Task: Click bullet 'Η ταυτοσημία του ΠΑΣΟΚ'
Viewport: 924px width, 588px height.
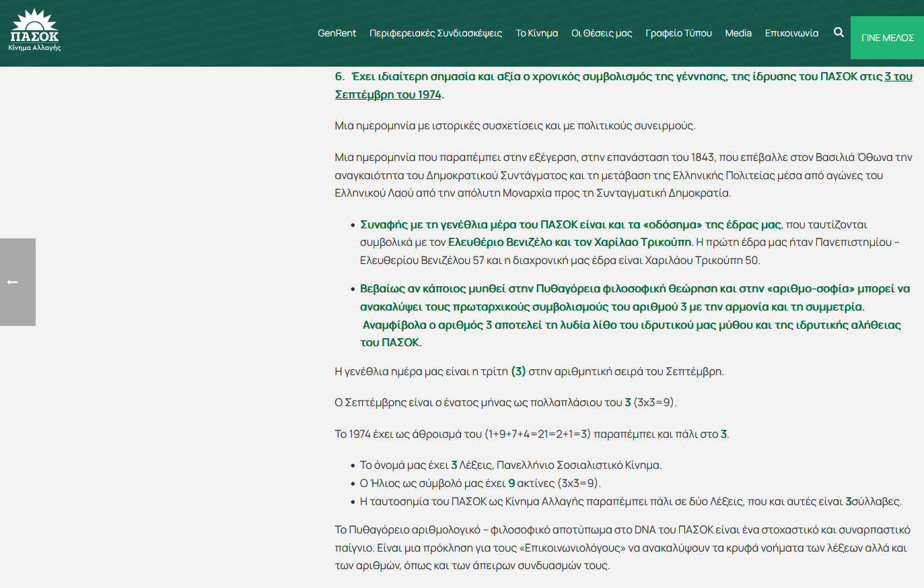Action: pyautogui.click(x=631, y=501)
